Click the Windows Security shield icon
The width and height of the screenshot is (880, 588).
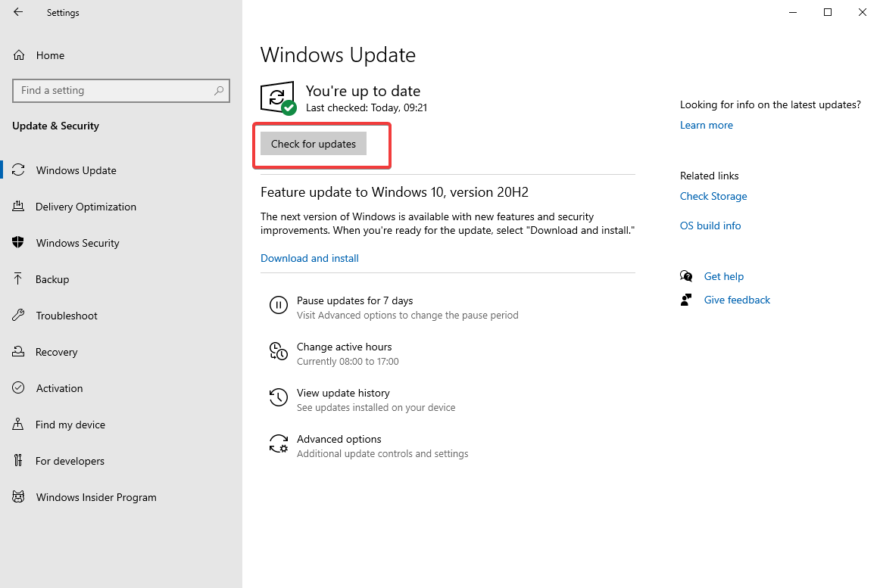tap(18, 242)
